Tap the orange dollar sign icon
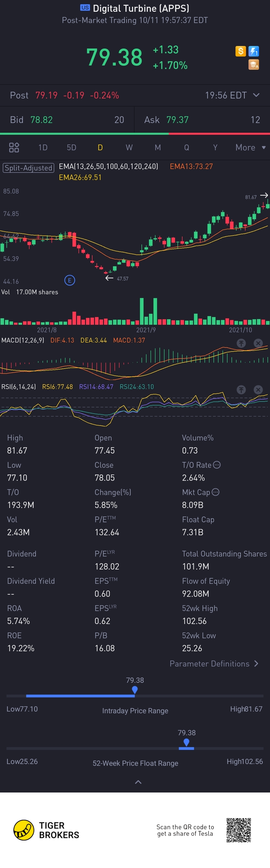The width and height of the screenshot is (270, 868). click(240, 51)
